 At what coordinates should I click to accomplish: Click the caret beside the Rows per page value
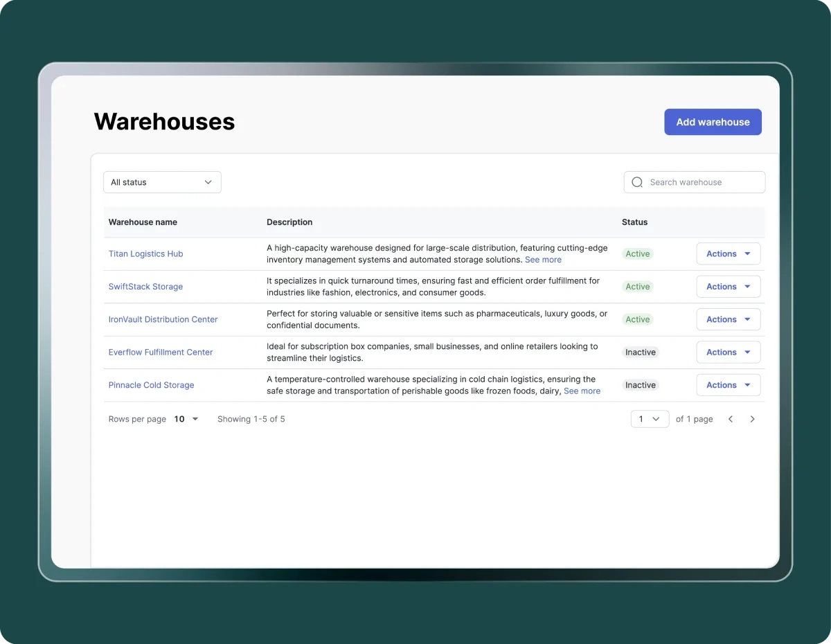[194, 419]
